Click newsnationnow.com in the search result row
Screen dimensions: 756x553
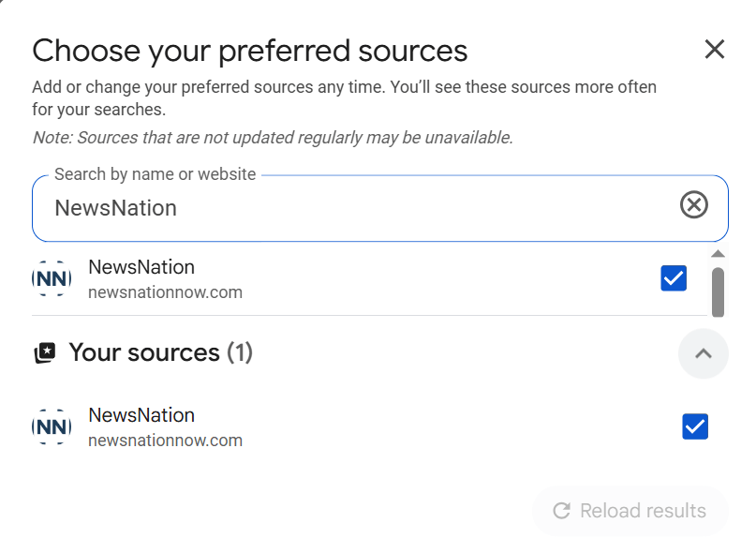165,292
